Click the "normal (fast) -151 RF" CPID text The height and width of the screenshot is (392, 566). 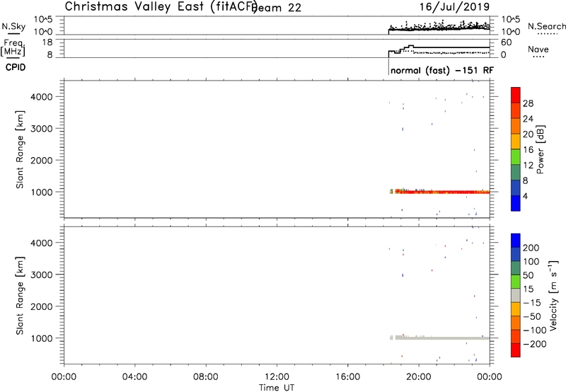pyautogui.click(x=441, y=70)
